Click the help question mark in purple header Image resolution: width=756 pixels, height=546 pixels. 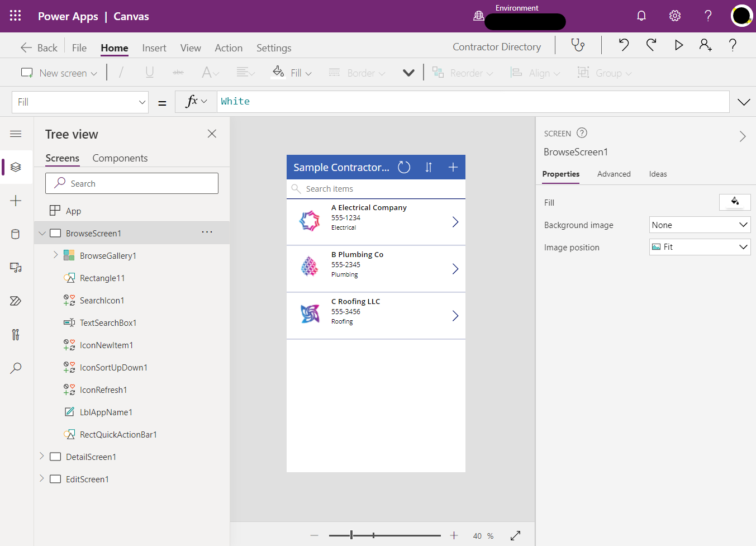708,16
